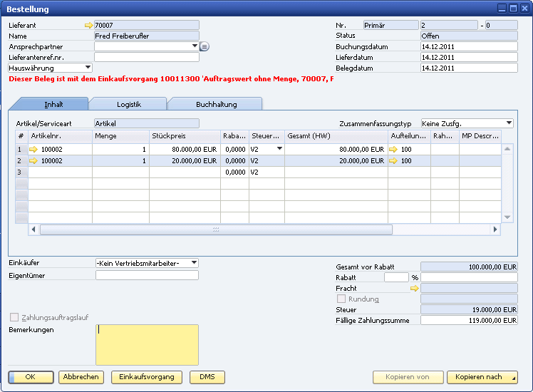Open the Zusammenfassungstyp dropdown
533x392 pixels.
pyautogui.click(x=509, y=123)
